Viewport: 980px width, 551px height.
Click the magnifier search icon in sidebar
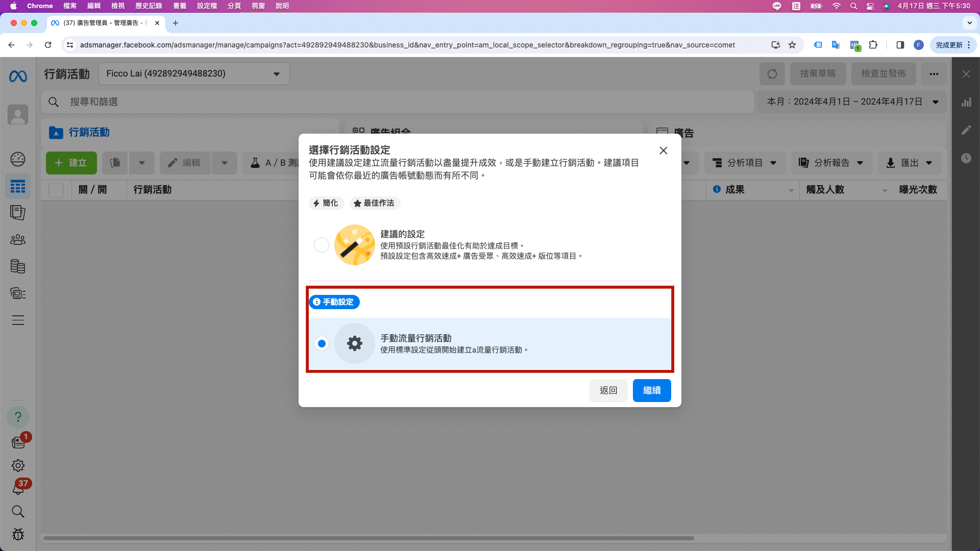[x=18, y=511]
